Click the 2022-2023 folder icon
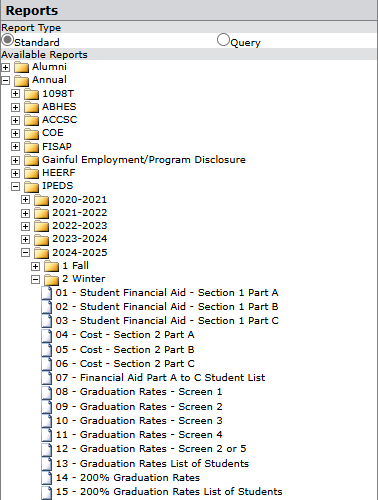This screenshot has width=378, height=500. click(x=42, y=226)
